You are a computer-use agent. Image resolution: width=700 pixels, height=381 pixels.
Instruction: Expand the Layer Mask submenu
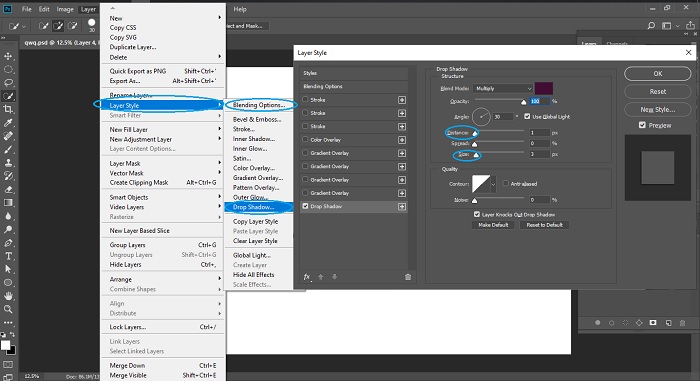(x=163, y=163)
